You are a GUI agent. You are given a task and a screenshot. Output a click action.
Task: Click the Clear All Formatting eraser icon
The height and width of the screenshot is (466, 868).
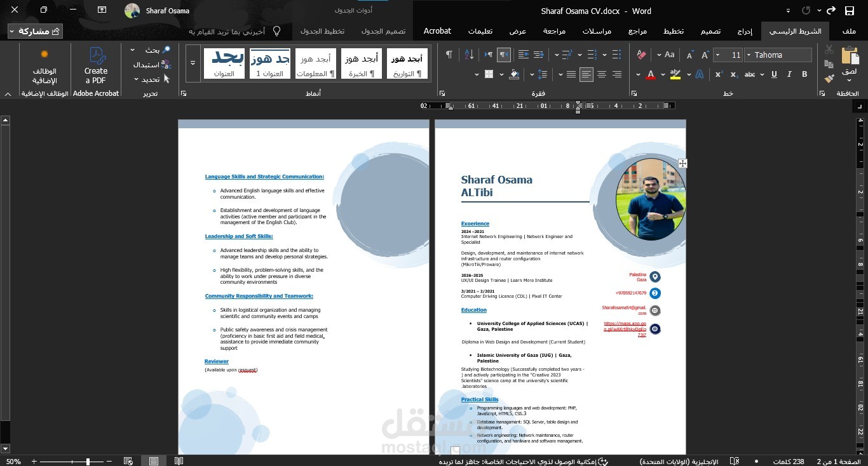coord(641,55)
